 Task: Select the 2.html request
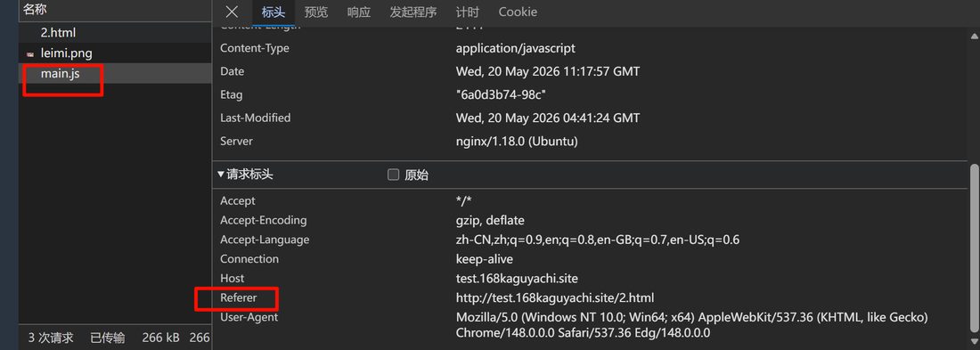(x=115, y=32)
